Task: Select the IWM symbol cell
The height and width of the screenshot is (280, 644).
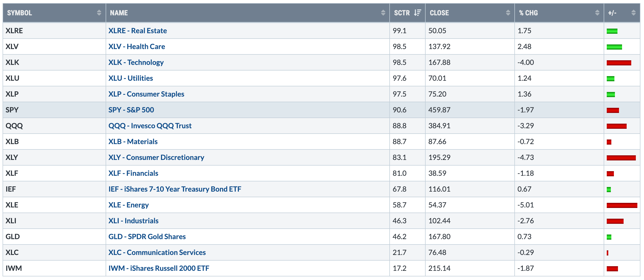Action: [x=54, y=268]
